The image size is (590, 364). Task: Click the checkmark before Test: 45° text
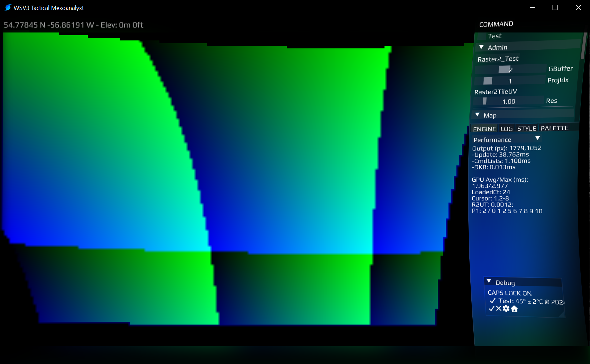click(x=493, y=301)
